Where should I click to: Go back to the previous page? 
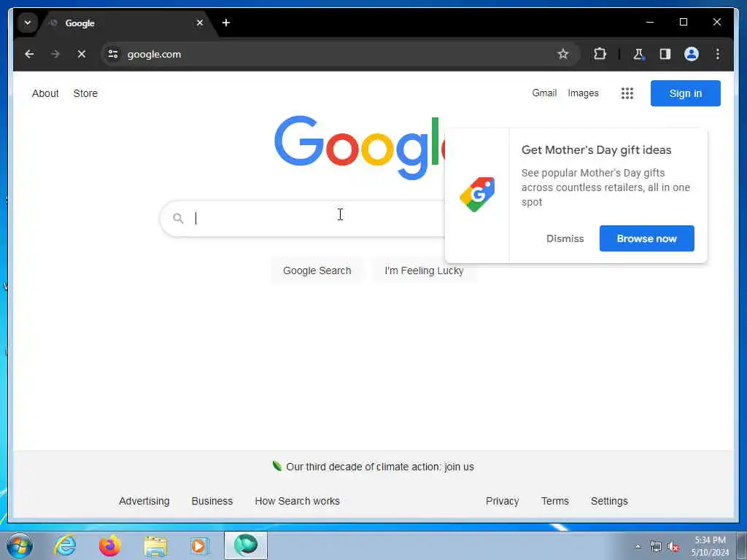tap(29, 54)
